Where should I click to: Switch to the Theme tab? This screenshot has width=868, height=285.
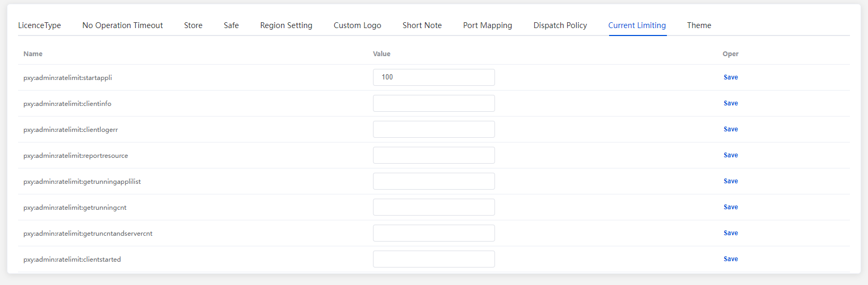pos(699,25)
